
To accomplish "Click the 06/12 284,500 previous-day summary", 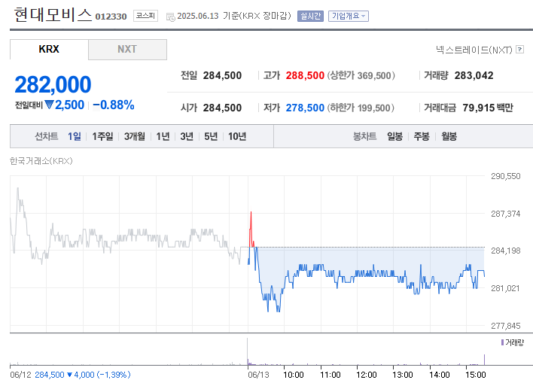I will [70, 375].
